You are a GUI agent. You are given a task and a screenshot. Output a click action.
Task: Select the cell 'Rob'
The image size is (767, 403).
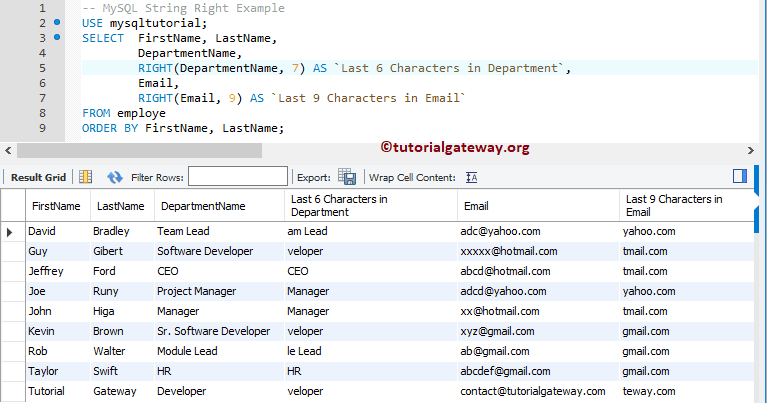coord(58,352)
